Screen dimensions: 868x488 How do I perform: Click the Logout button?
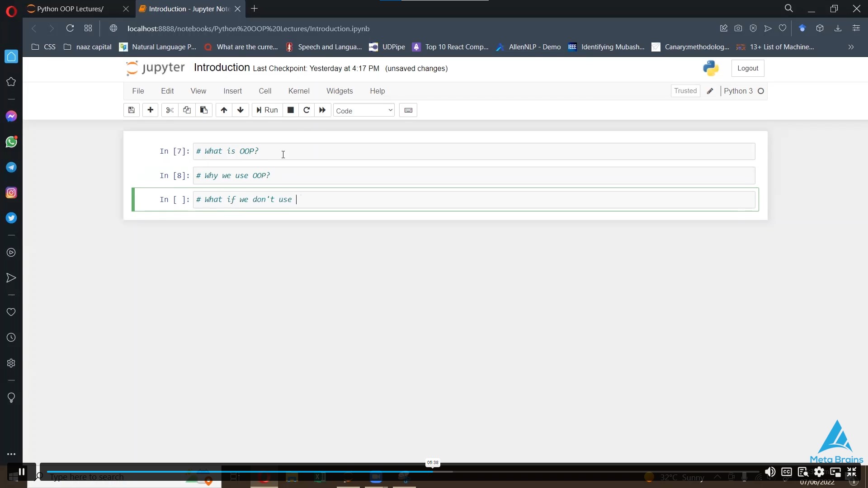click(747, 67)
